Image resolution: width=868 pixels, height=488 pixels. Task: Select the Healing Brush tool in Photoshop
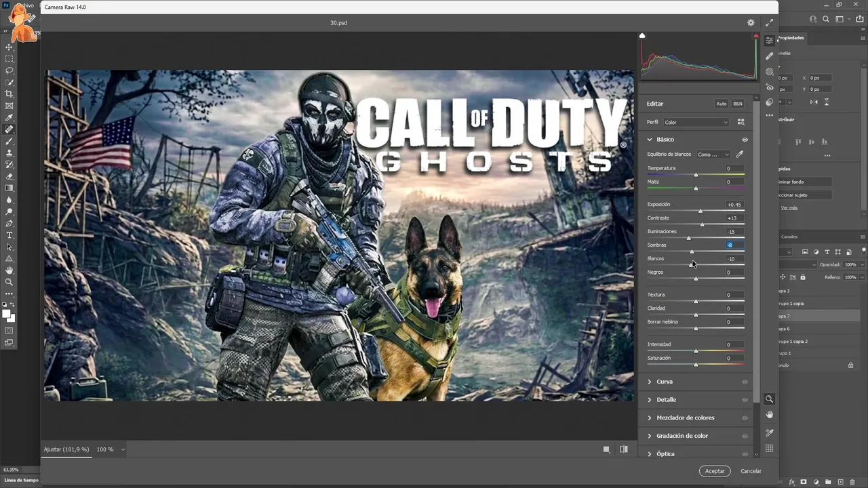pyautogui.click(x=9, y=129)
